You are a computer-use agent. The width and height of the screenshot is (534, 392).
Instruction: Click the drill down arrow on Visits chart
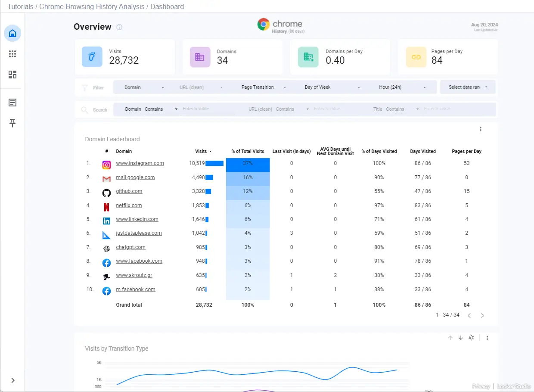[x=461, y=338]
